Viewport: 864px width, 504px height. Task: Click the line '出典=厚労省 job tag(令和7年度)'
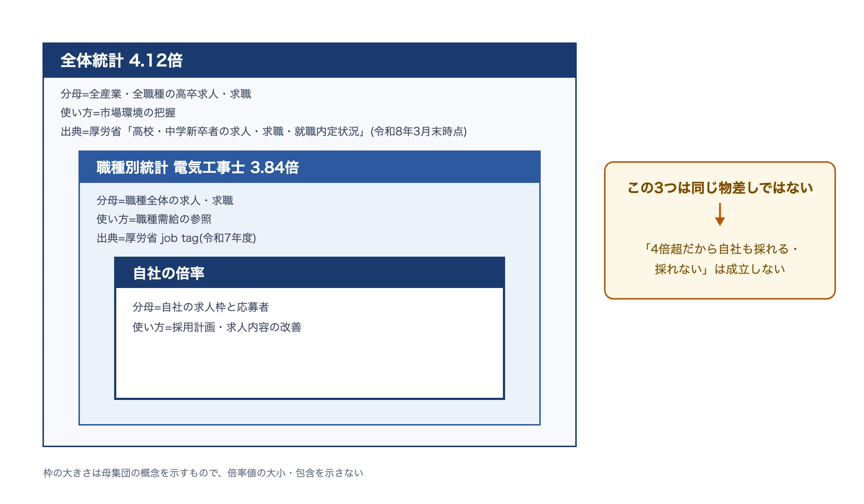coord(176,238)
